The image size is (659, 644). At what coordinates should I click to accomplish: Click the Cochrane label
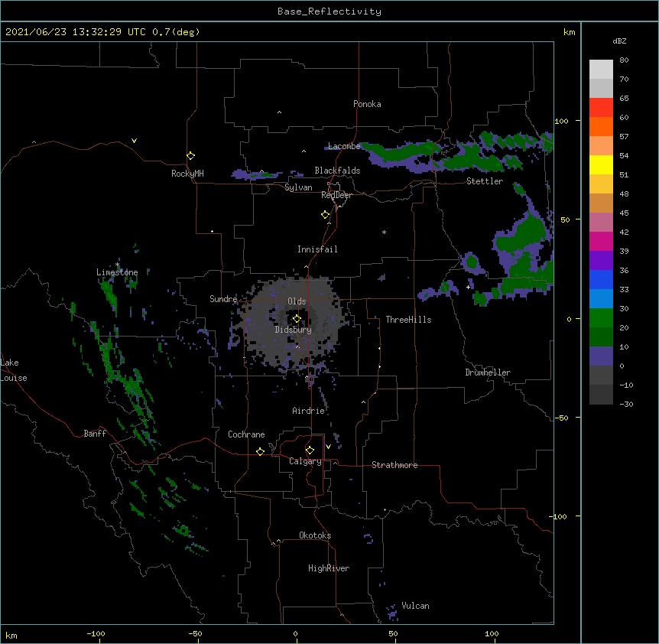[246, 434]
